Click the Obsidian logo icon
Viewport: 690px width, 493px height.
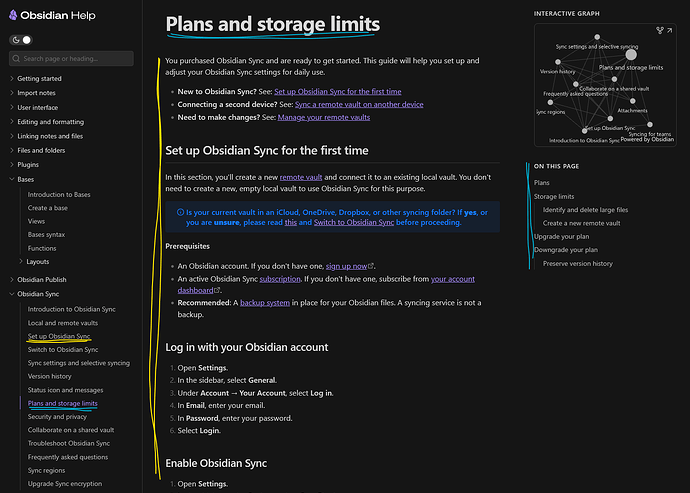pos(15,14)
